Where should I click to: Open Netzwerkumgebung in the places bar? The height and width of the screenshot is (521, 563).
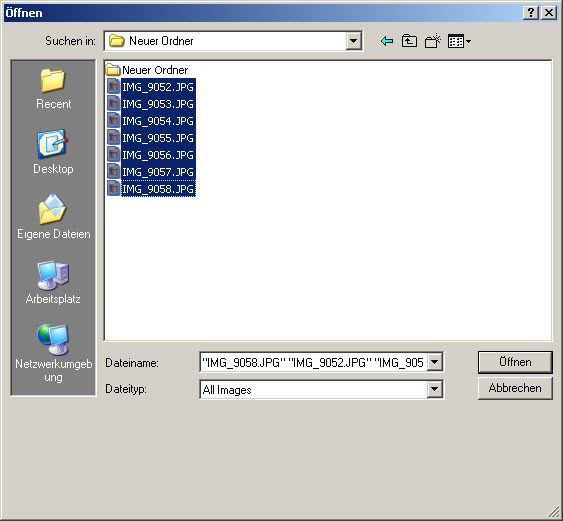(x=53, y=353)
